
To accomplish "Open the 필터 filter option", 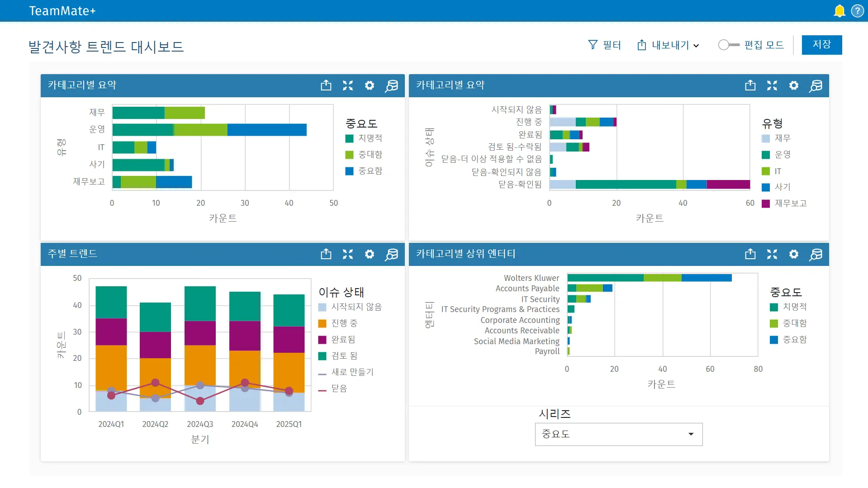I will pos(604,45).
